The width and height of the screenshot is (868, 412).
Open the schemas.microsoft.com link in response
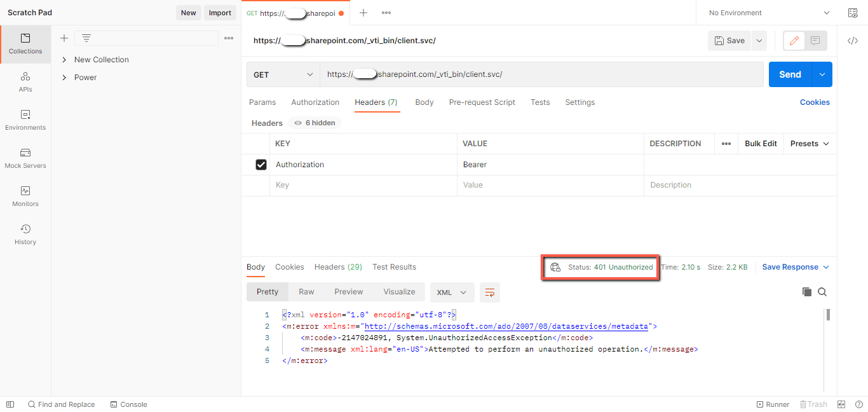click(506, 326)
